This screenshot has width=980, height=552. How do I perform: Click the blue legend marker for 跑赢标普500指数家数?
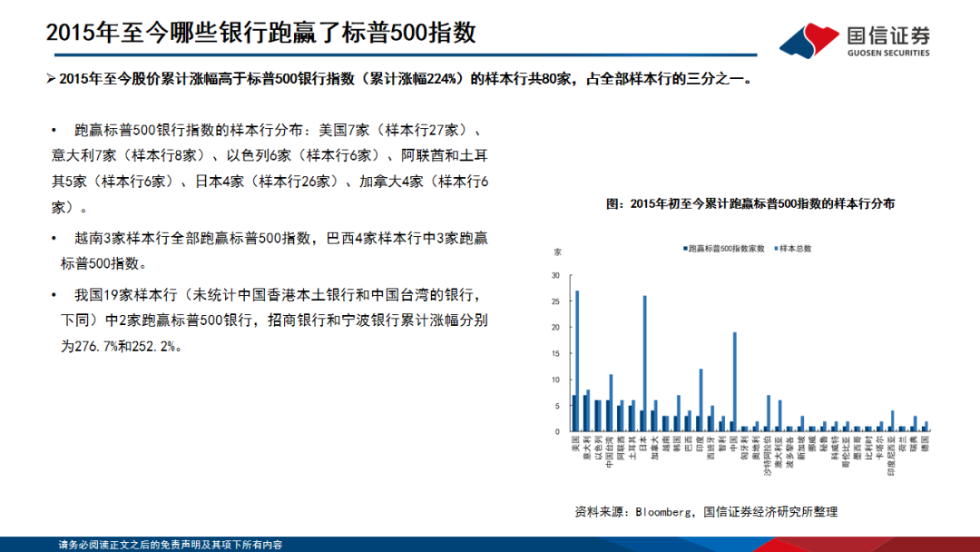coord(685,248)
